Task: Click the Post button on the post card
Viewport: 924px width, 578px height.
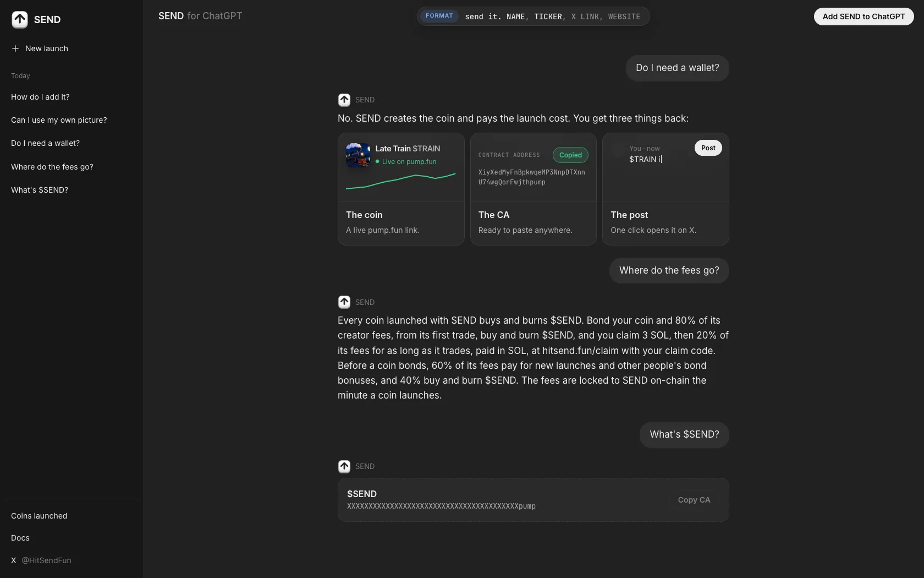Action: 708,148
